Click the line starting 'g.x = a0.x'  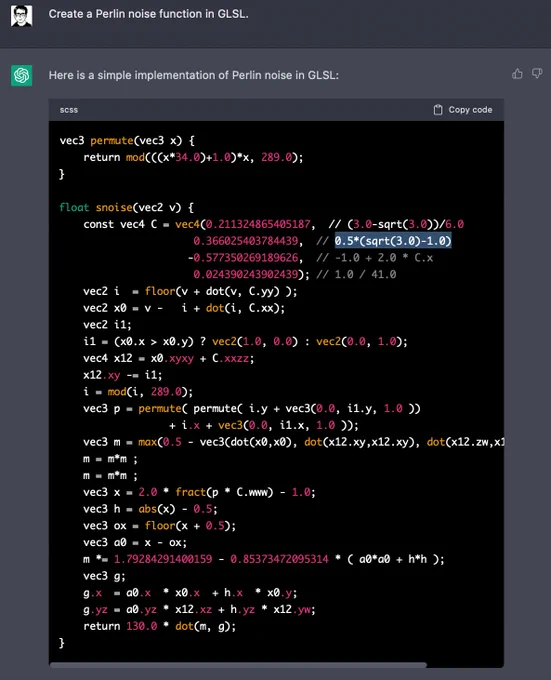[x=190, y=593]
